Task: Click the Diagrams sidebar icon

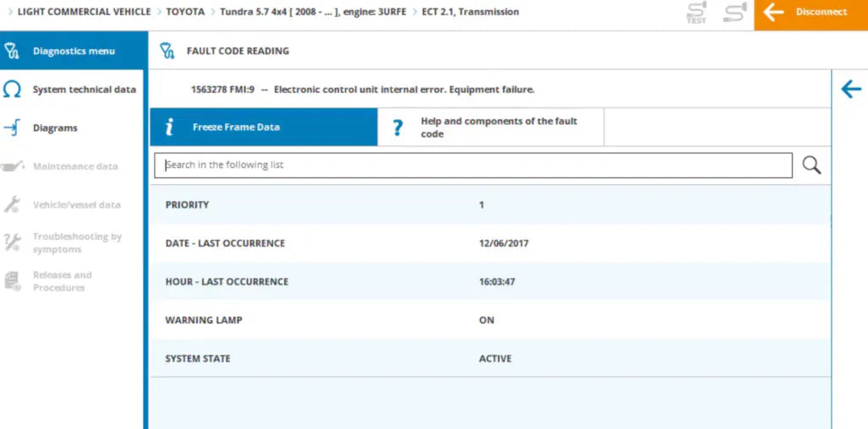Action: [x=12, y=128]
